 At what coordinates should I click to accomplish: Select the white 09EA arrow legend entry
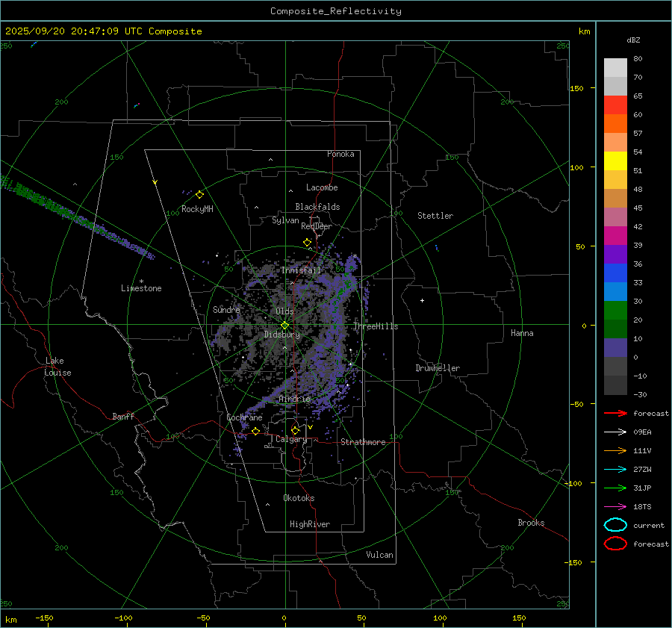click(615, 432)
